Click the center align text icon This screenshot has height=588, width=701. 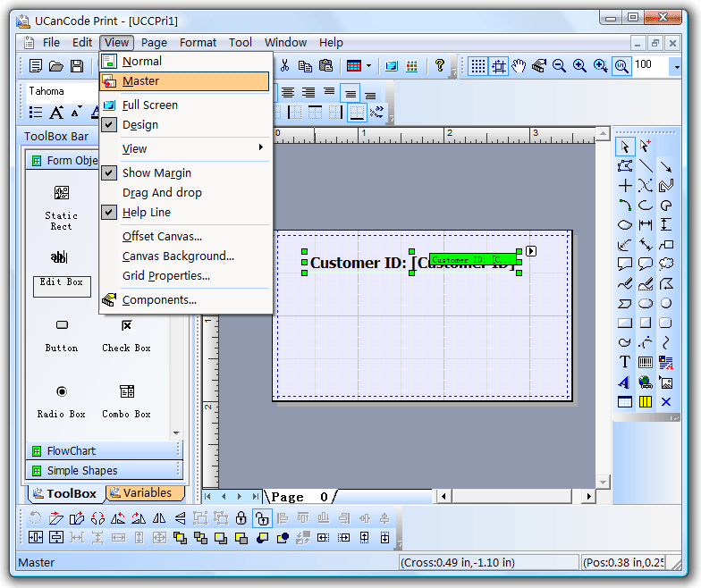(x=288, y=93)
